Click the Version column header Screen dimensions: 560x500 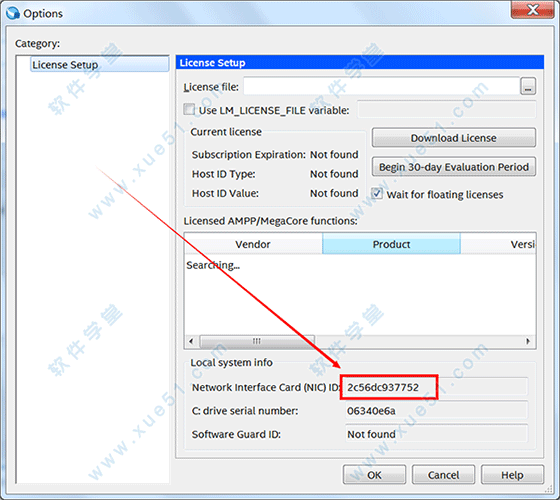[x=498, y=244]
